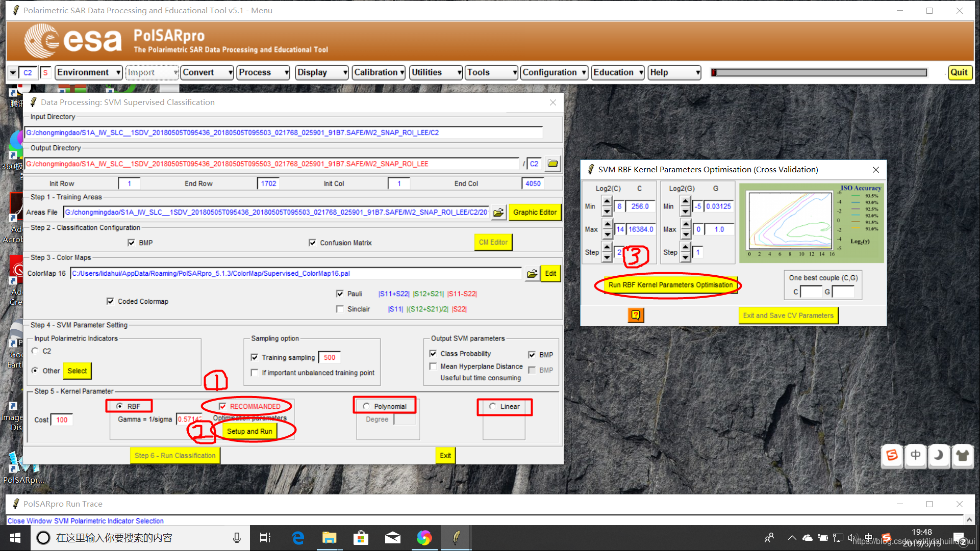Open Windows Start menu
Viewport: 980px width, 551px height.
[x=15, y=538]
